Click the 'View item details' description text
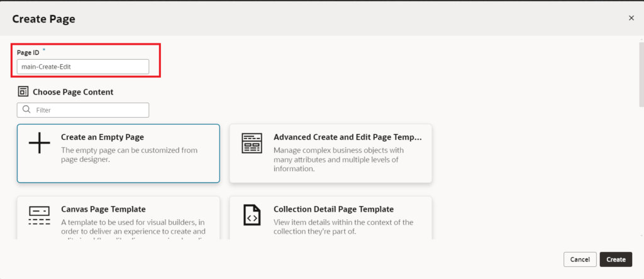This screenshot has width=644, height=279. coord(343,227)
